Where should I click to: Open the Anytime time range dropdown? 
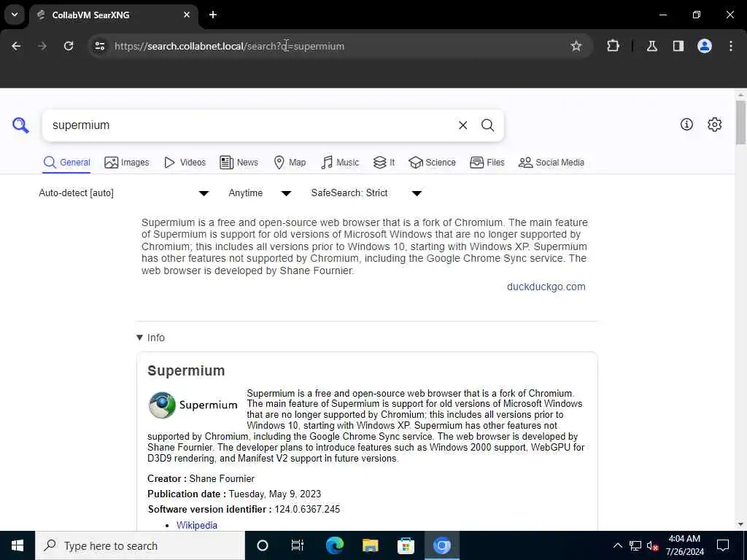(260, 192)
